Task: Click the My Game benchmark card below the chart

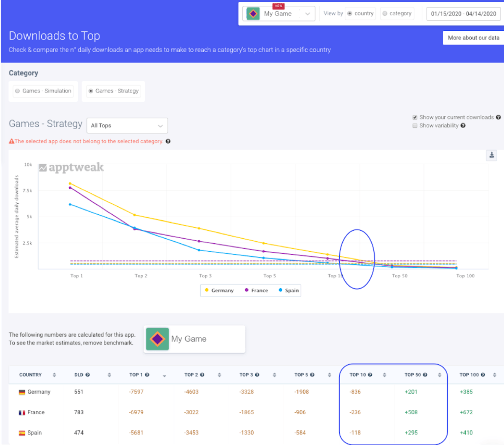Action: pyautogui.click(x=194, y=339)
